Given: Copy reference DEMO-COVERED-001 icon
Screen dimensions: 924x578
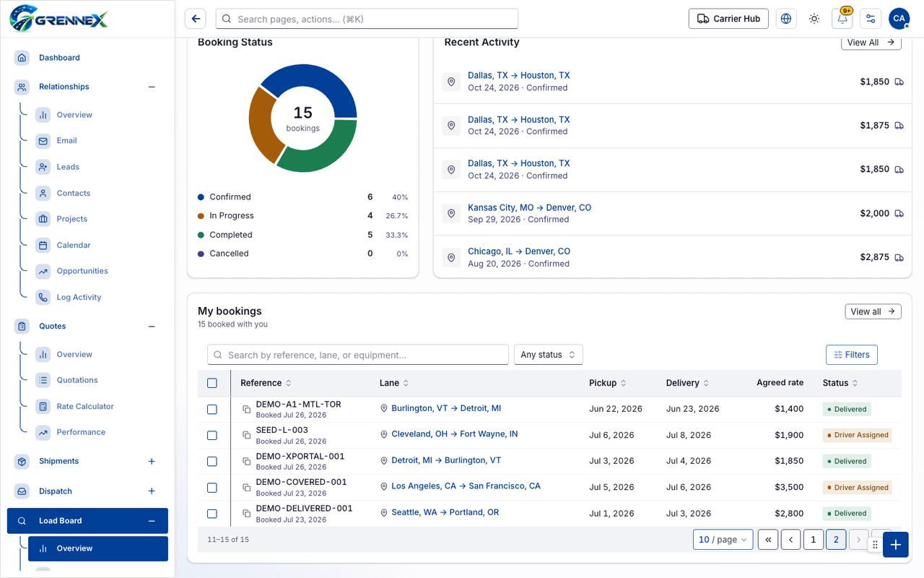Looking at the screenshot, I should pyautogui.click(x=246, y=488).
